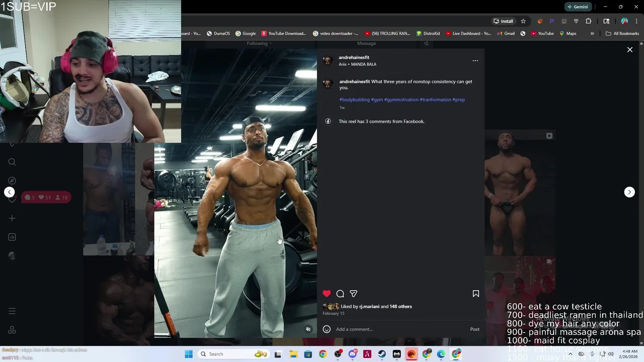Open rj.mariani's profile from the likes line
644x362 pixels.
click(x=369, y=306)
